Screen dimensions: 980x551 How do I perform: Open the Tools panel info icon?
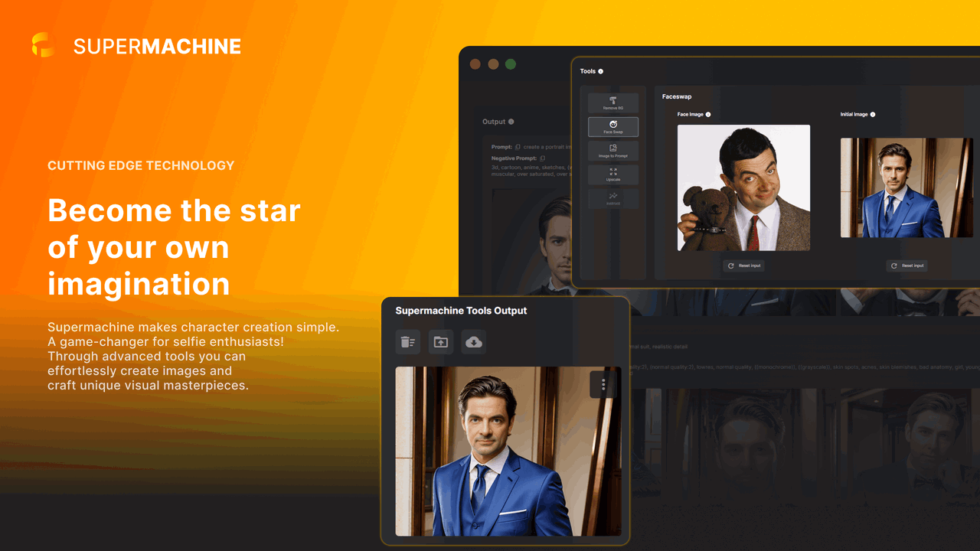pyautogui.click(x=599, y=70)
